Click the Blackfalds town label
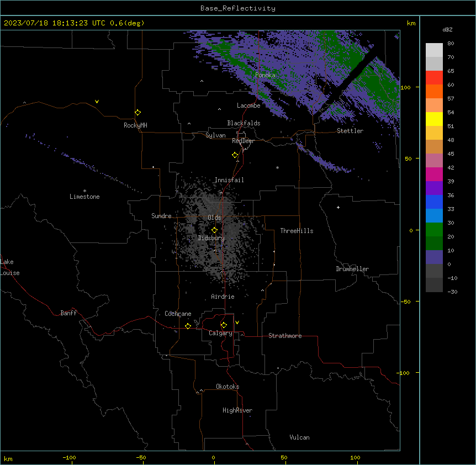476x465 pixels. tap(244, 123)
